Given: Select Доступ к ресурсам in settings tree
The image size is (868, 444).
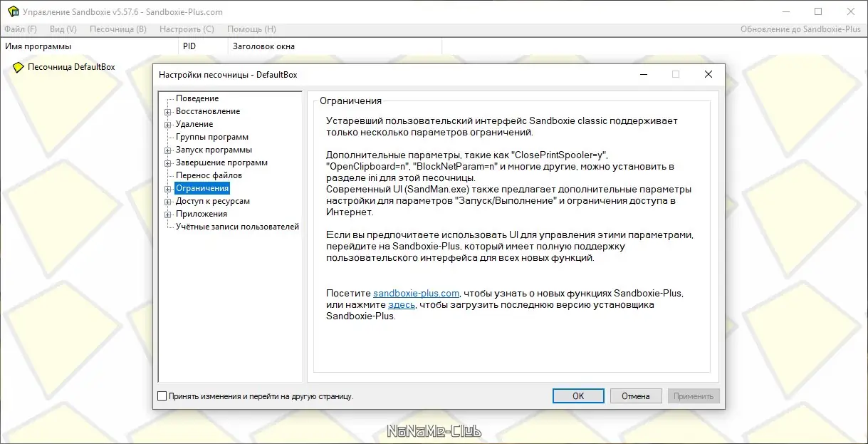Looking at the screenshot, I should (213, 201).
